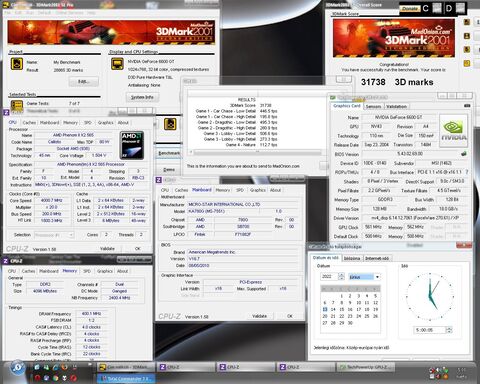The image size is (480, 384).
Task: Click the year spinner arrows in the date dialog
Action: point(341,276)
